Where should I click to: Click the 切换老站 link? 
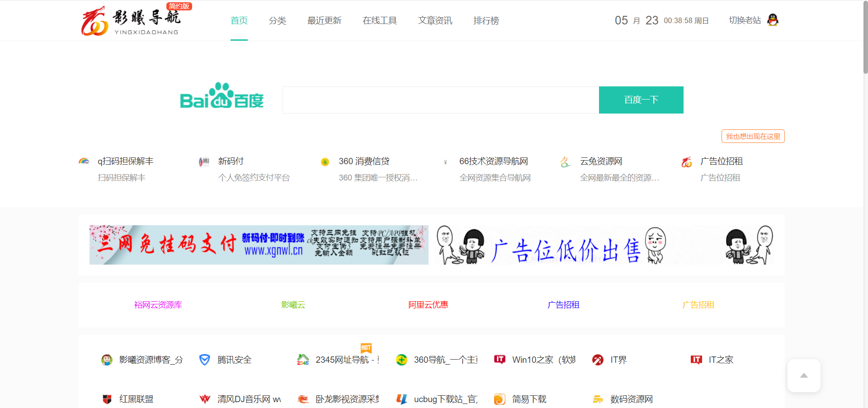pos(745,20)
